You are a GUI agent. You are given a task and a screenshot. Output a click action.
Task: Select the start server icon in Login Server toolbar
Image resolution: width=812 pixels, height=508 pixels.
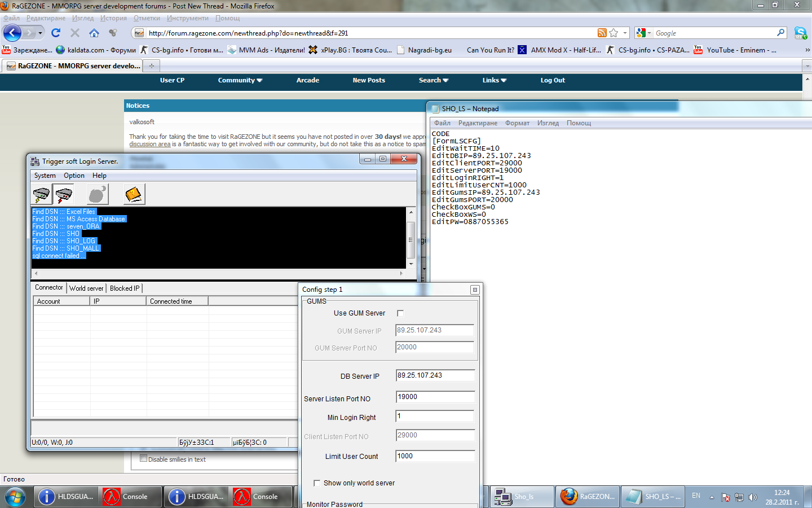coord(41,194)
